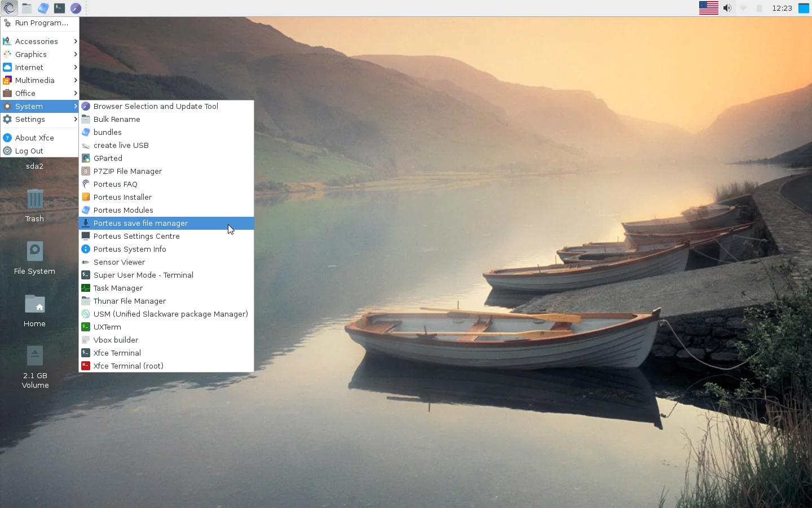
Task: Select Porteus Settings Centre from the System menu
Action: tap(136, 236)
